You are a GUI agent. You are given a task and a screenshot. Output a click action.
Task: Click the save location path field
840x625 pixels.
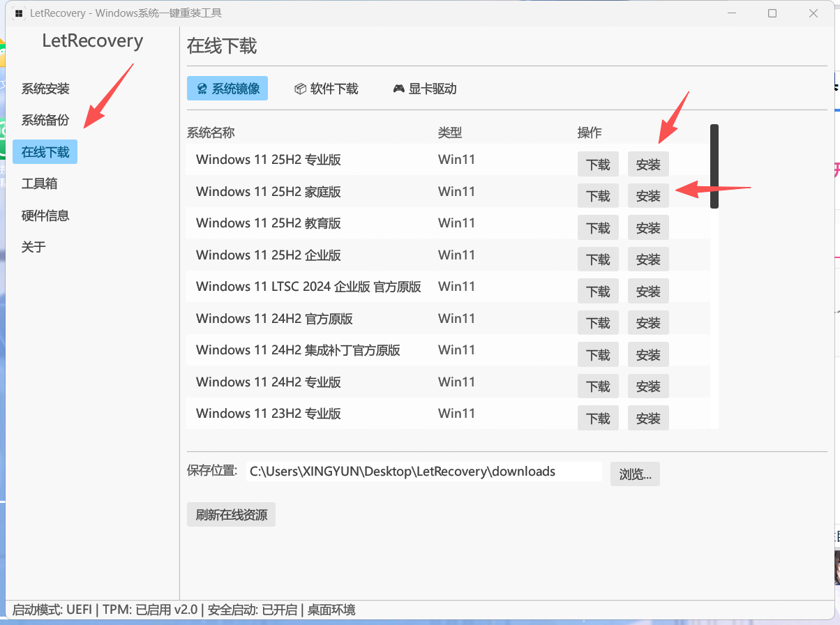[x=423, y=472]
